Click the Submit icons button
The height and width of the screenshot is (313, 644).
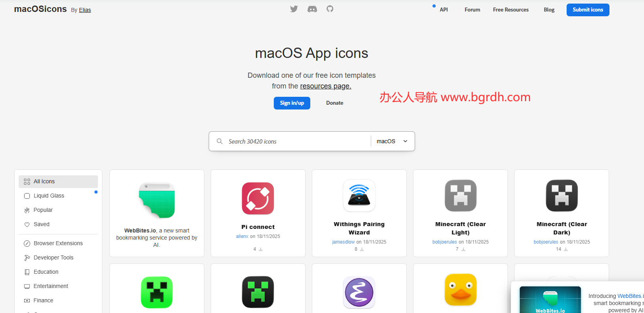588,10
